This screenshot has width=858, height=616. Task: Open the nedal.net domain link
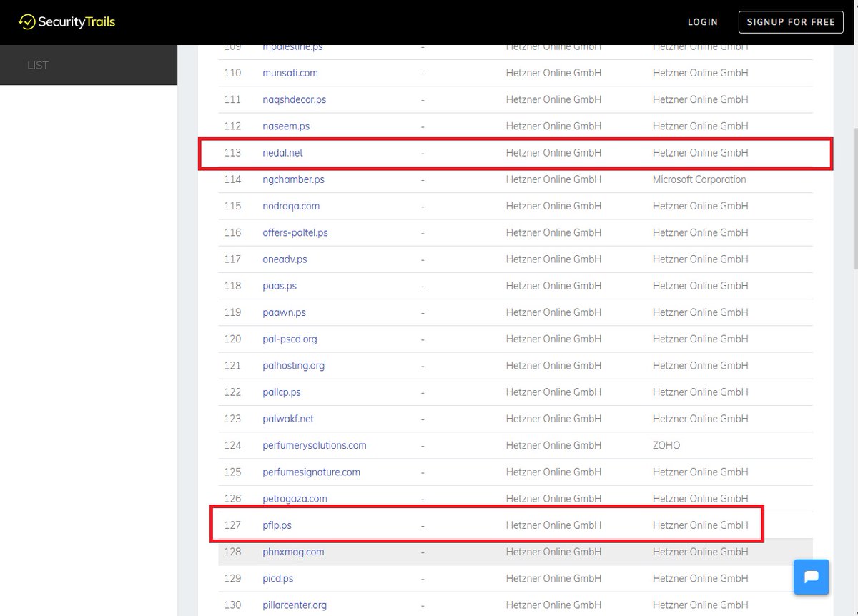[283, 152]
